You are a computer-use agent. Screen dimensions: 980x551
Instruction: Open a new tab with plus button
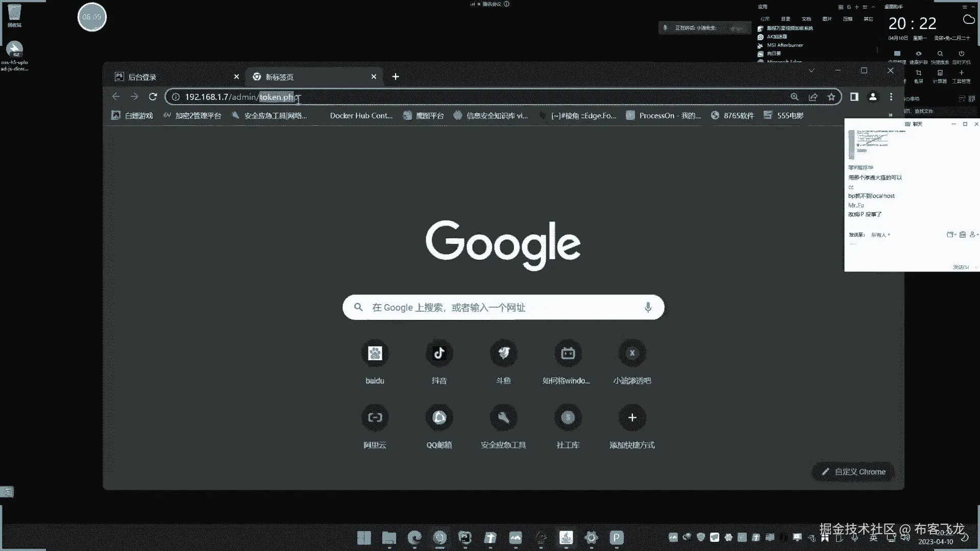396,77
